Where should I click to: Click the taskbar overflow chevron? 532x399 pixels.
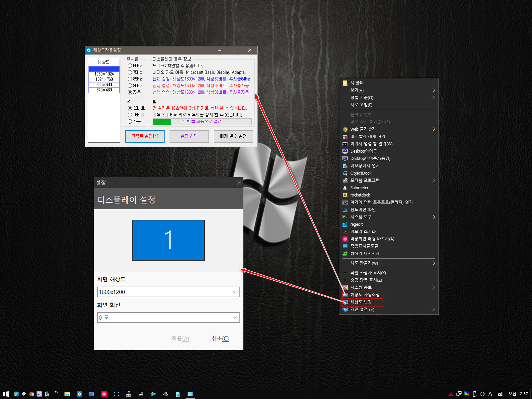point(57,393)
